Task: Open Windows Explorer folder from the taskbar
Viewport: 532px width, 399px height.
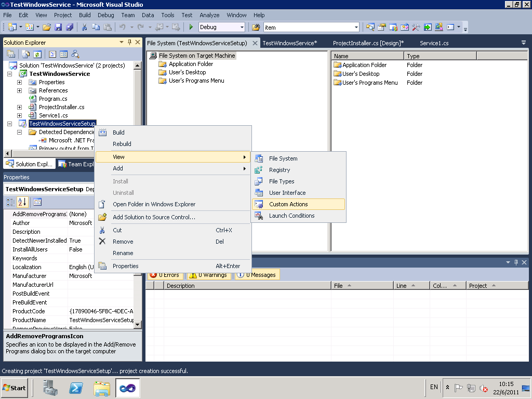Action: 102,388
